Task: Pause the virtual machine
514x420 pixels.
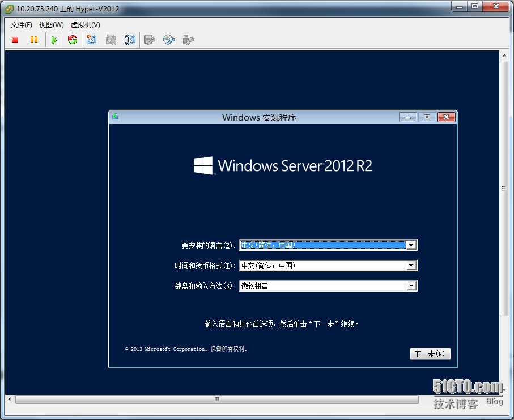Action: click(34, 40)
